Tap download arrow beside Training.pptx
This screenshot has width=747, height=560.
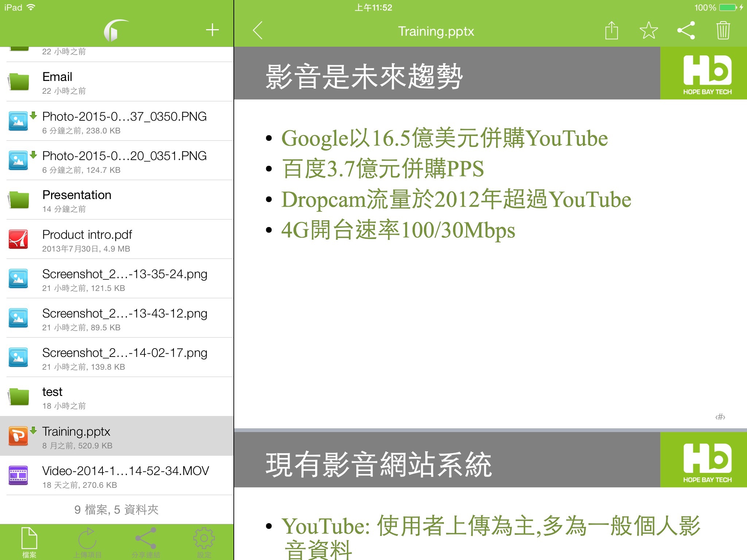pyautogui.click(x=34, y=431)
